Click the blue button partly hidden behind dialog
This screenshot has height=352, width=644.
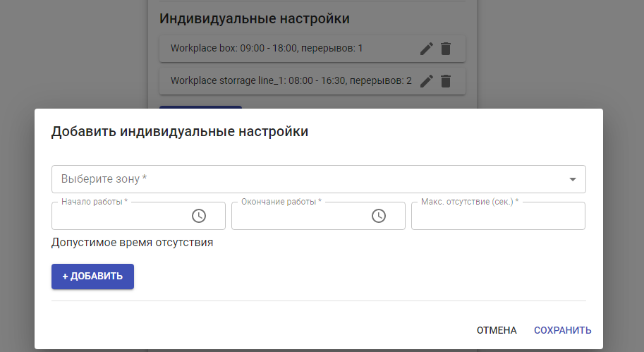click(x=200, y=107)
